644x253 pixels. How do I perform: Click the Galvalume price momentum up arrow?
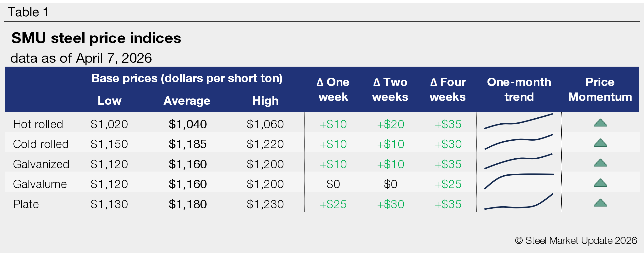click(600, 183)
